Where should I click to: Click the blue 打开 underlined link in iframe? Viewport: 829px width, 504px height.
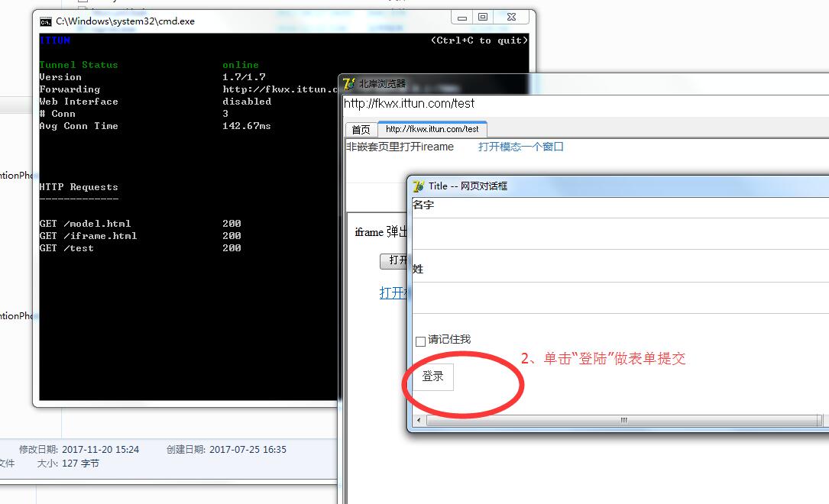click(x=394, y=292)
